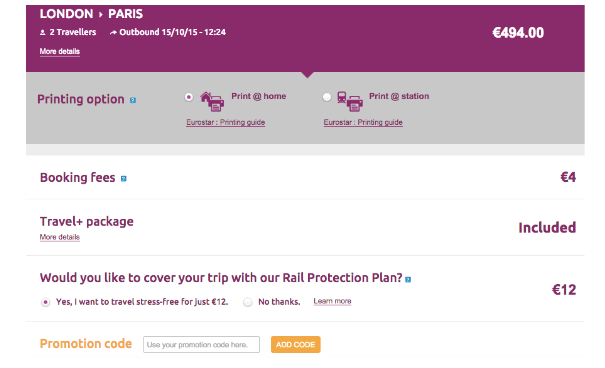Click the Booking fees help icon
605x368 pixels.
pos(123,179)
